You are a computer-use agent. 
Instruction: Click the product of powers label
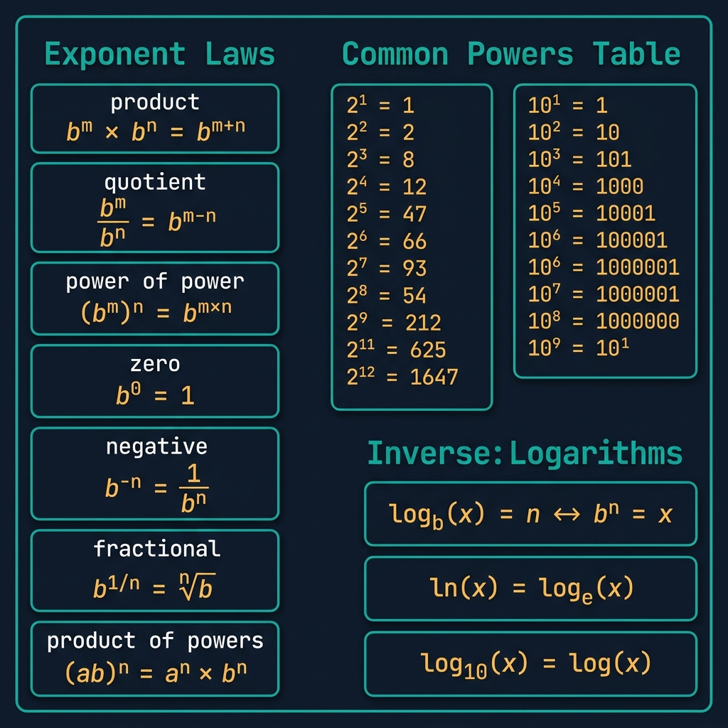[155, 641]
